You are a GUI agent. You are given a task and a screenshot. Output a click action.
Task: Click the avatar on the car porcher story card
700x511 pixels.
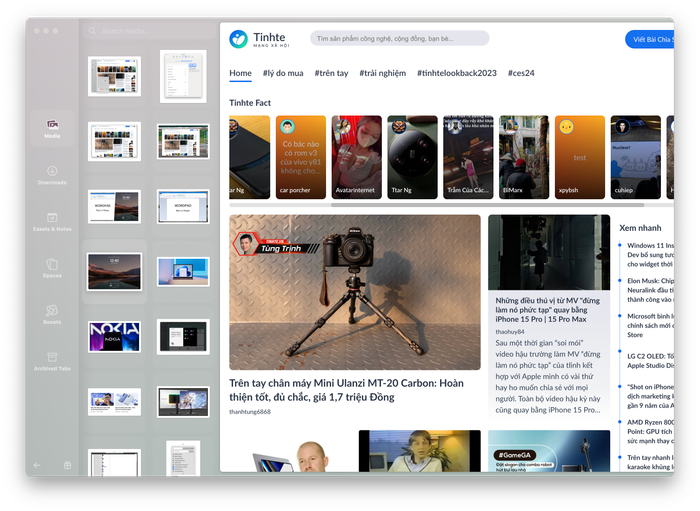288,127
